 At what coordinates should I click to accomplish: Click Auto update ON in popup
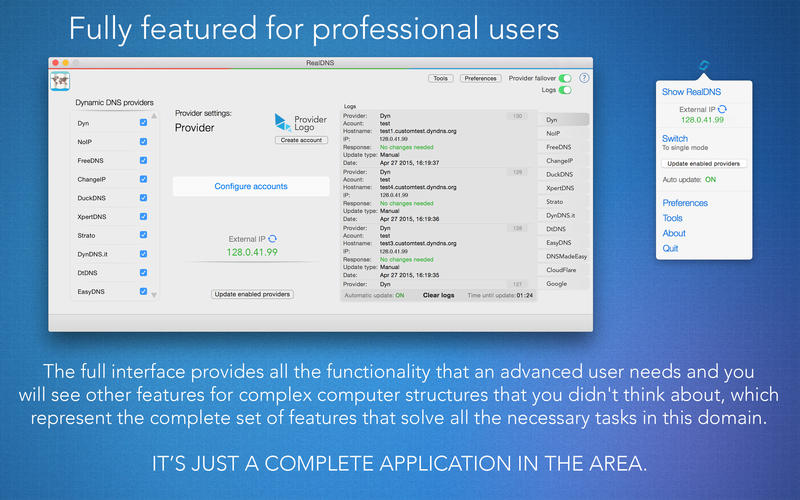click(689, 180)
